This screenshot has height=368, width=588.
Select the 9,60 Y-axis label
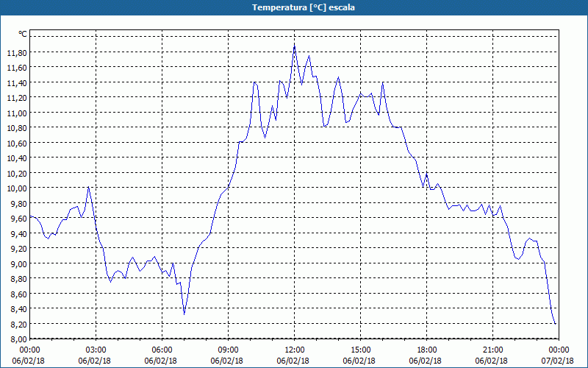click(x=19, y=219)
